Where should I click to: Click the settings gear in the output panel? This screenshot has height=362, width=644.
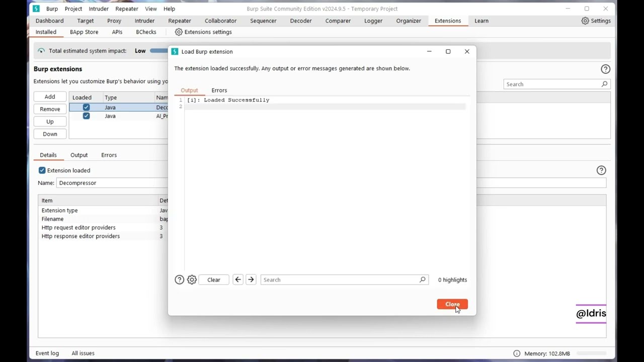192,280
